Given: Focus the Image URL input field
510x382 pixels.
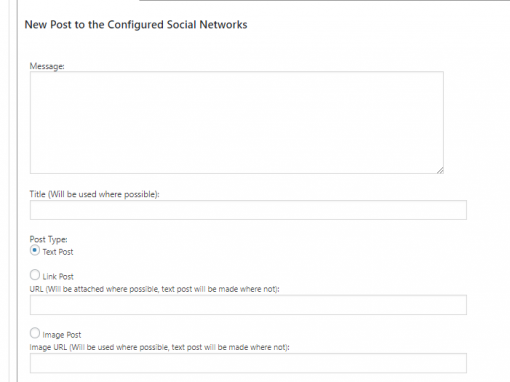Looking at the screenshot, I should pos(248,363).
